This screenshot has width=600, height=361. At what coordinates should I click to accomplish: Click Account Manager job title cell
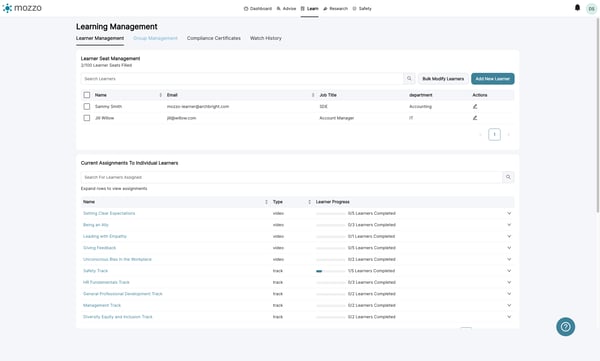pyautogui.click(x=337, y=118)
